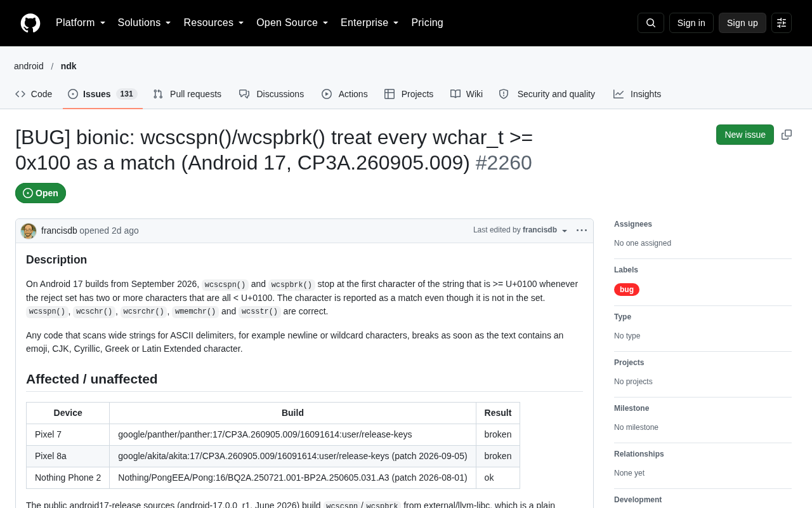812x508 pixels.
Task: Open the Insights tab
Action: pyautogui.click(x=638, y=94)
